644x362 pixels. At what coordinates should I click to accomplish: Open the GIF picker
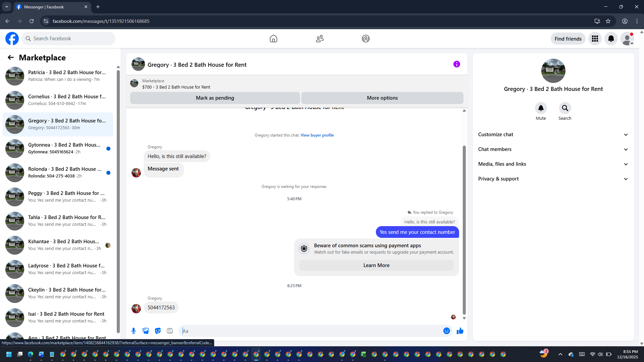tap(170, 331)
